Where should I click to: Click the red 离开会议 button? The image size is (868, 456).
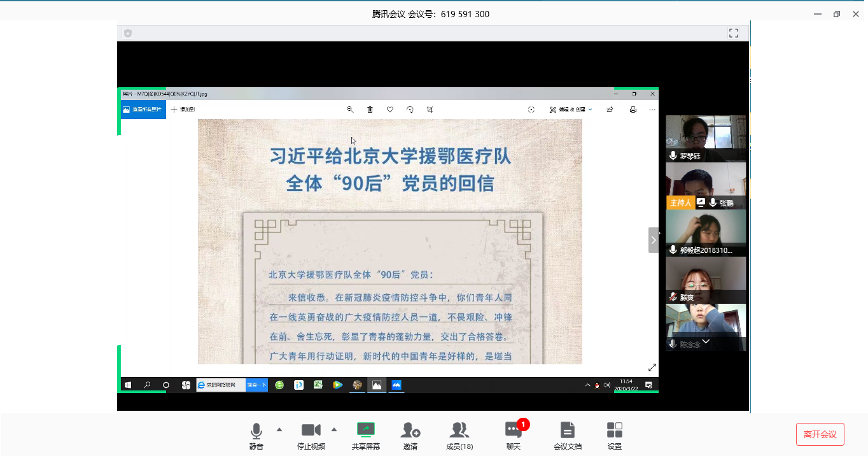pos(820,434)
